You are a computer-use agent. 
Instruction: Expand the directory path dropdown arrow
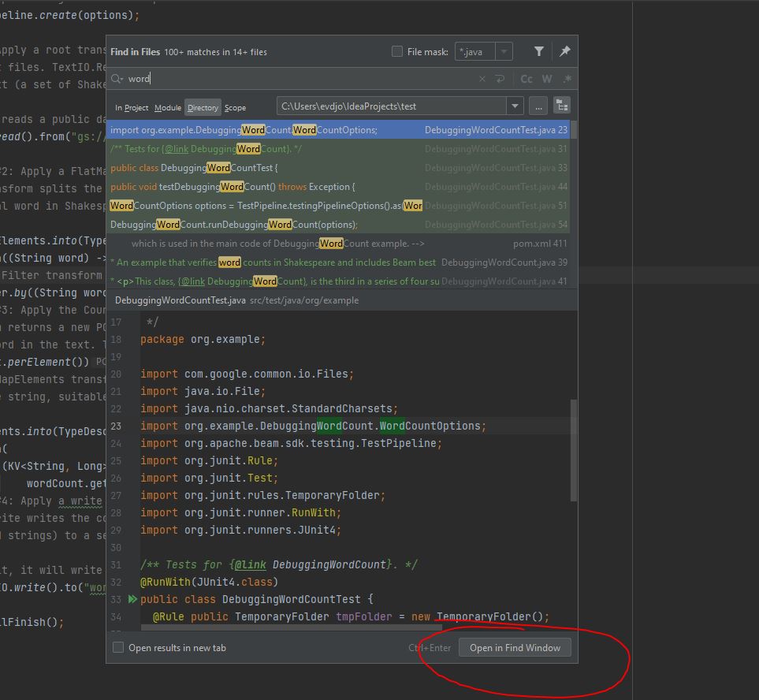click(x=515, y=106)
